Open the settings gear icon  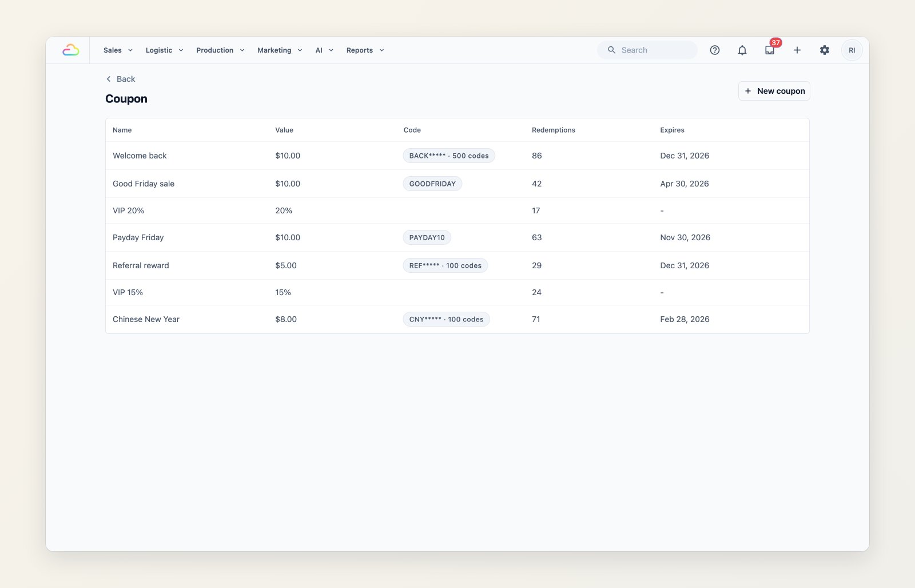825,50
